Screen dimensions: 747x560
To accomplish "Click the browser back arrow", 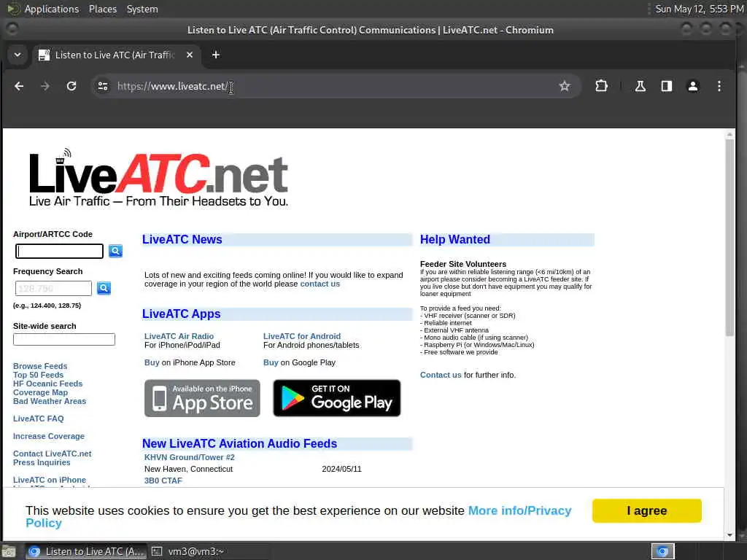I will (19, 86).
